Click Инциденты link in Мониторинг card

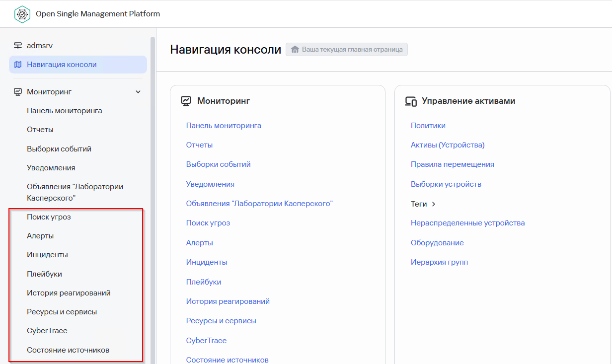coord(207,262)
